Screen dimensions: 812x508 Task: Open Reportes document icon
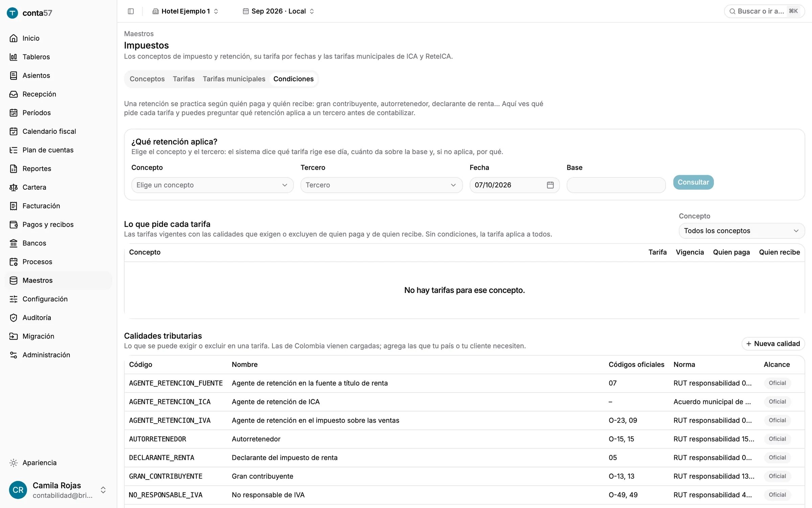[x=14, y=169]
